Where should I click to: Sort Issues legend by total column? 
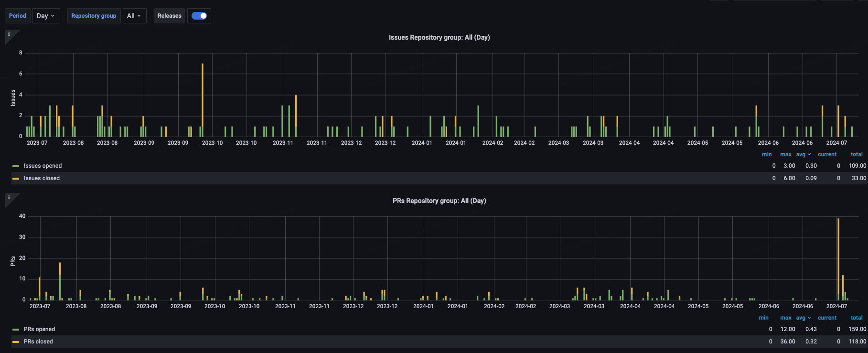(857, 154)
